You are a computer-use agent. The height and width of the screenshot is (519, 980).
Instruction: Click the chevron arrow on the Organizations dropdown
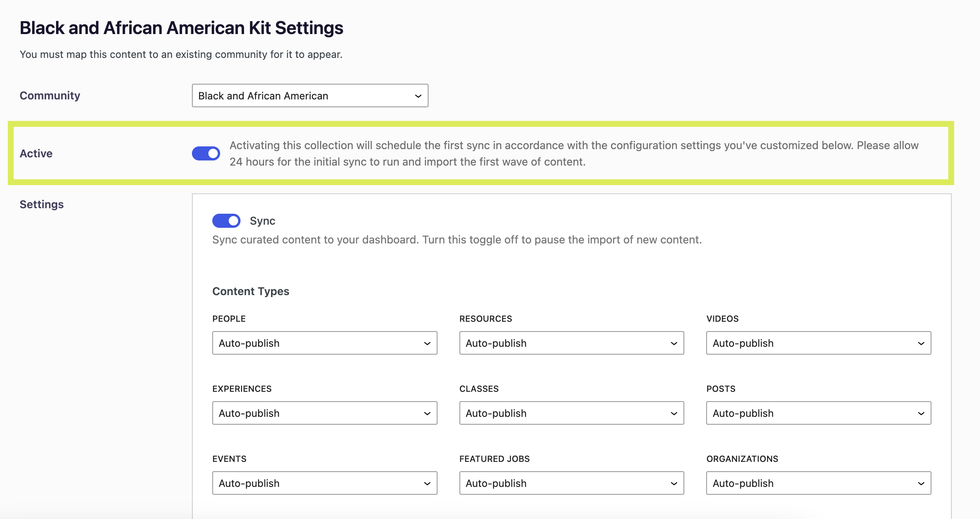click(921, 483)
